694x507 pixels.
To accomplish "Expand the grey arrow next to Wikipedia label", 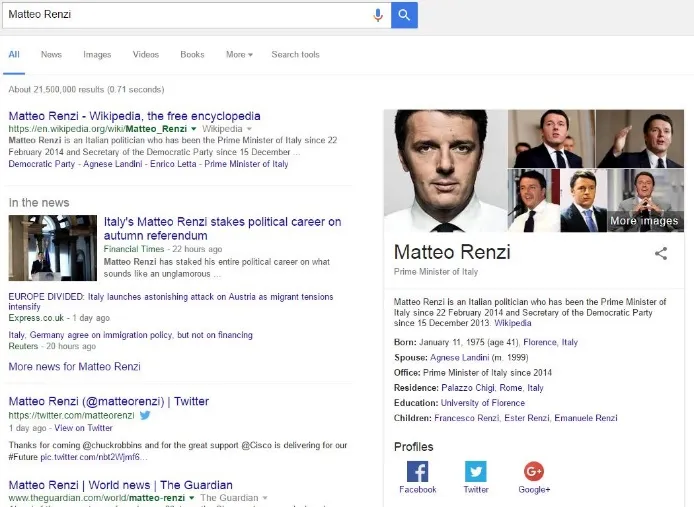I will click(x=249, y=129).
